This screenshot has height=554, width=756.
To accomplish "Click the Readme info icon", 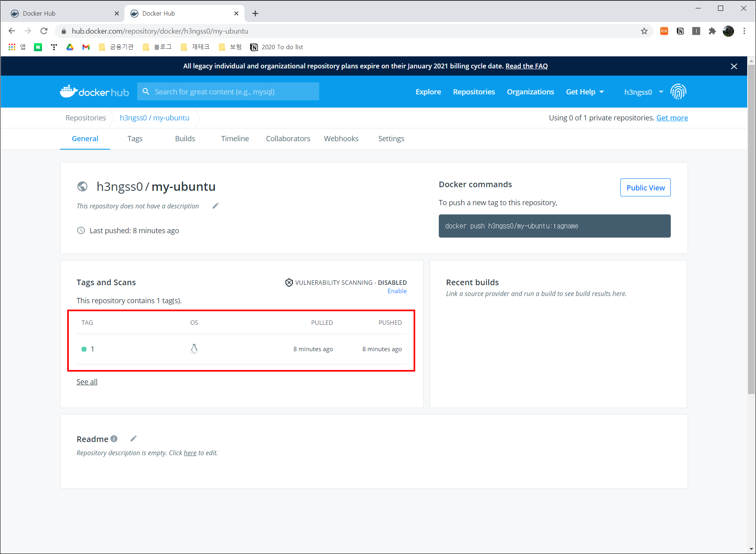I will [114, 438].
